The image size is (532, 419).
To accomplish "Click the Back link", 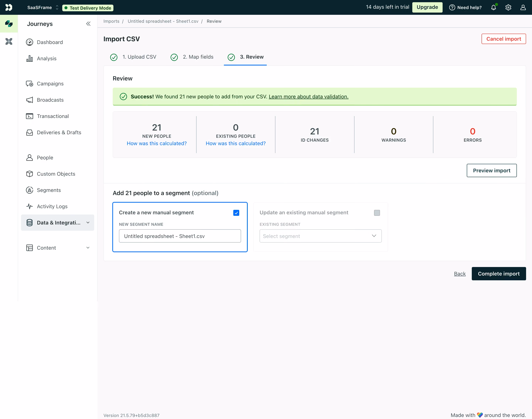I will 460,273.
